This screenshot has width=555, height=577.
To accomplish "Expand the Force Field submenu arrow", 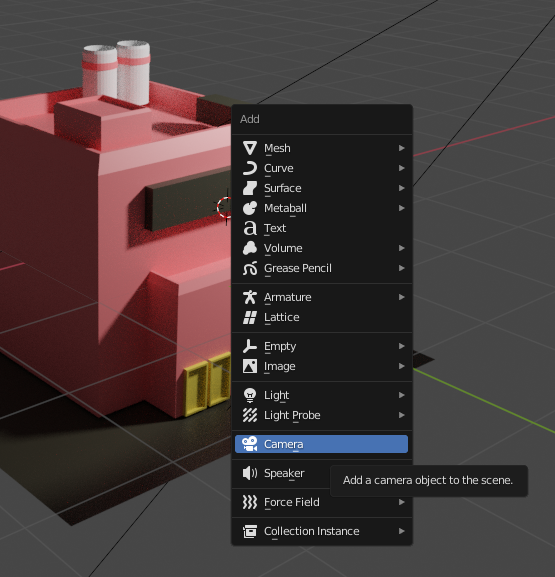I will 402,502.
